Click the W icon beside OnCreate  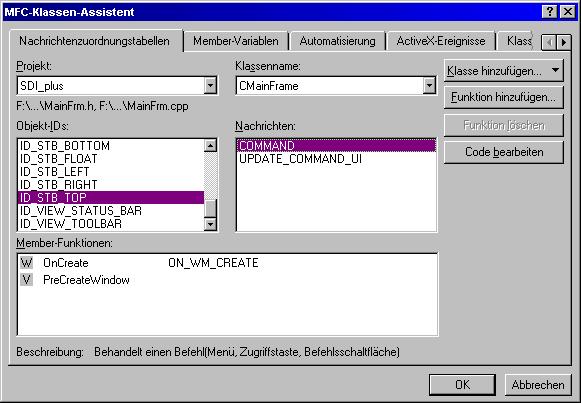[x=26, y=263]
